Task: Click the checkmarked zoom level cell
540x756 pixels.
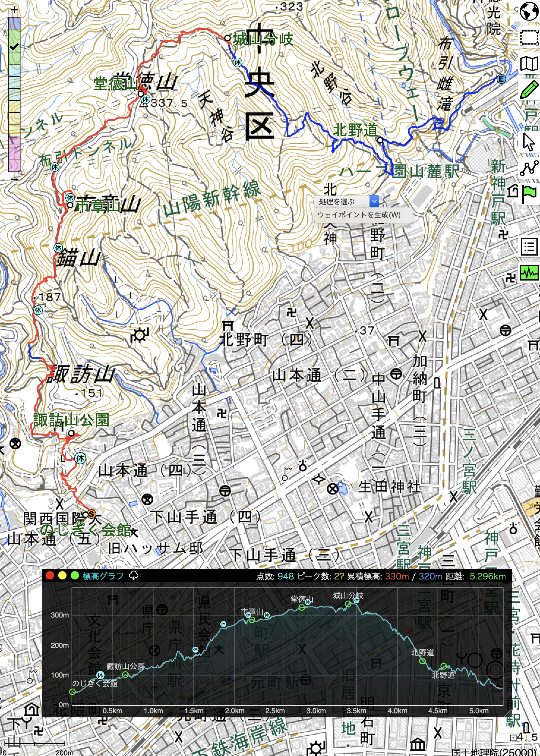Action: point(14,47)
